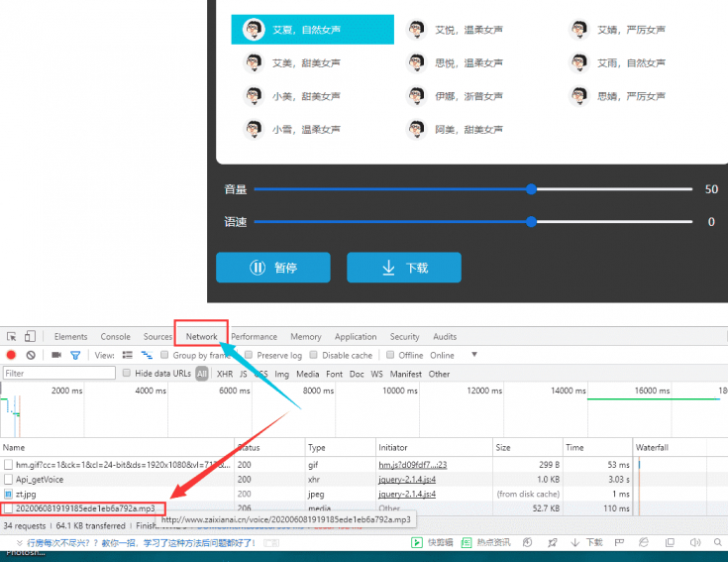Switch to the Performance tab
Viewport: 728px width, 562px height.
254,337
